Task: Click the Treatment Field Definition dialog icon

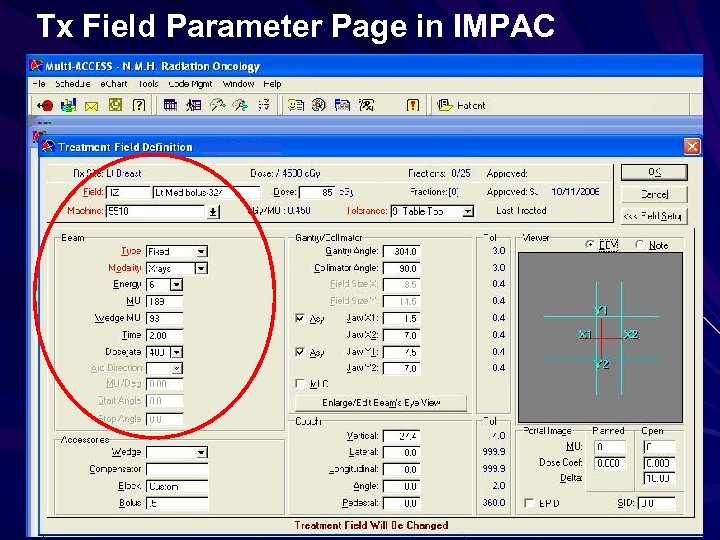Action: coord(48,146)
